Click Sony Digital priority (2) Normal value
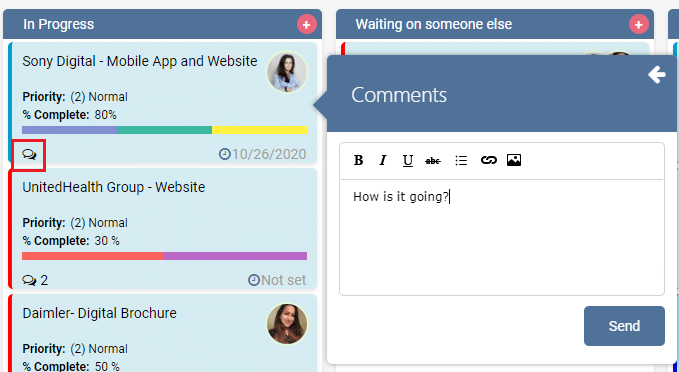The height and width of the screenshot is (372, 679). point(99,97)
